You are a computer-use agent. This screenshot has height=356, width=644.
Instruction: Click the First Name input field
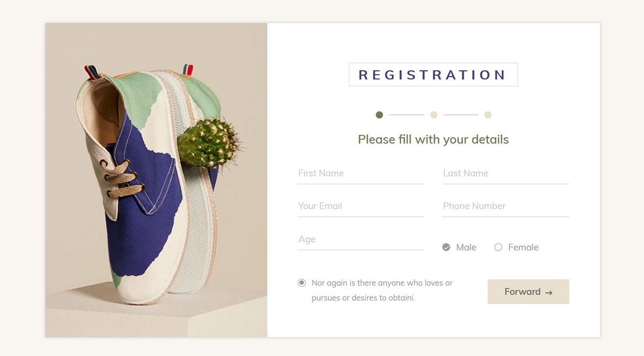pos(361,174)
